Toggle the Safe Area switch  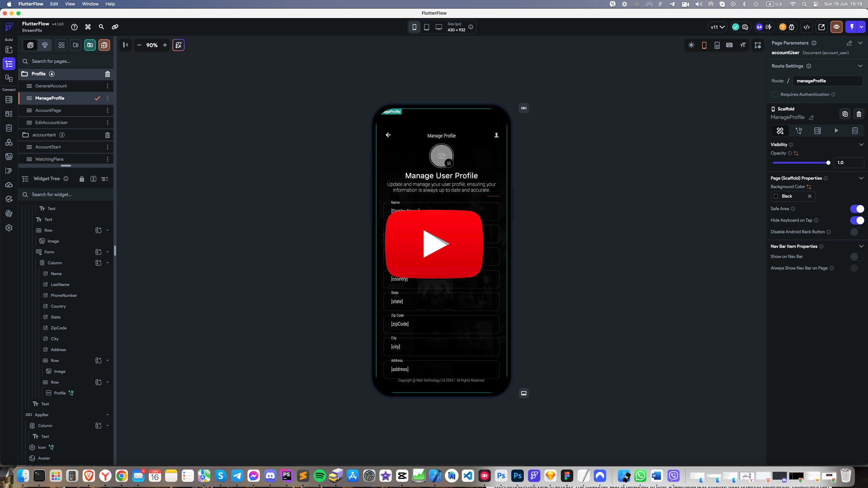click(857, 209)
